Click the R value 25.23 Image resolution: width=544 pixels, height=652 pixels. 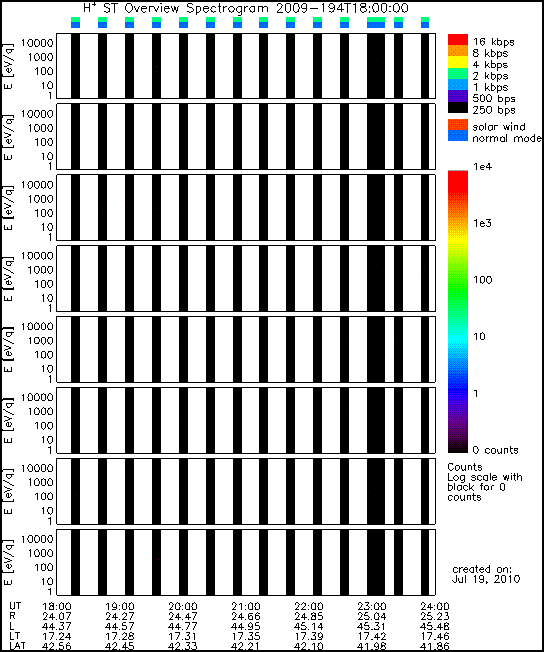(x=435, y=617)
